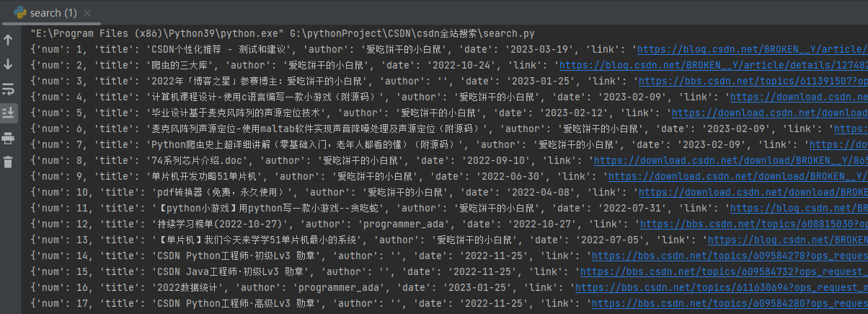The image size is (868, 314).
Task: Open the bbs.csdn.net topics link in row num 3
Action: (753, 82)
